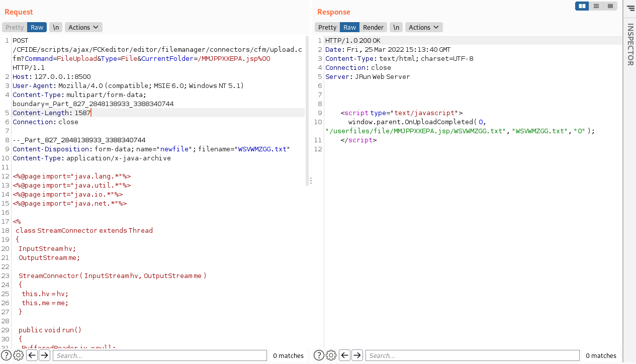
Task: Click 'Server: JRun Web Server' line
Action: pos(368,76)
